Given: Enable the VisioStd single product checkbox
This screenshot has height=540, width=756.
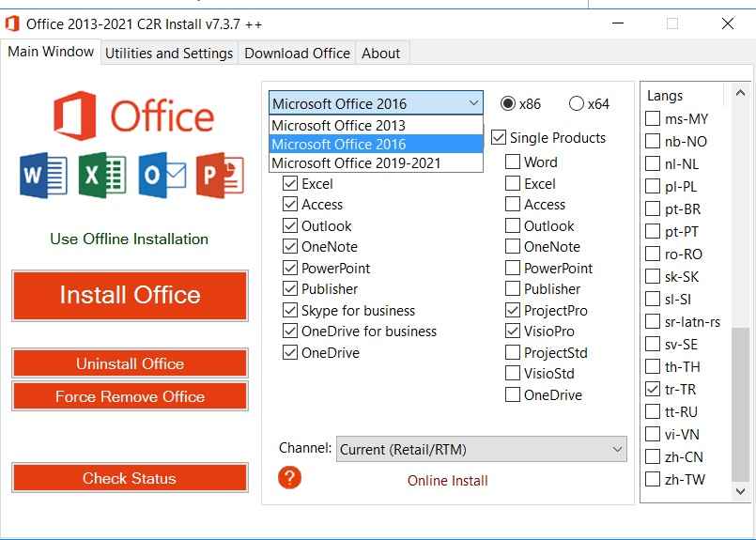Looking at the screenshot, I should (x=513, y=374).
